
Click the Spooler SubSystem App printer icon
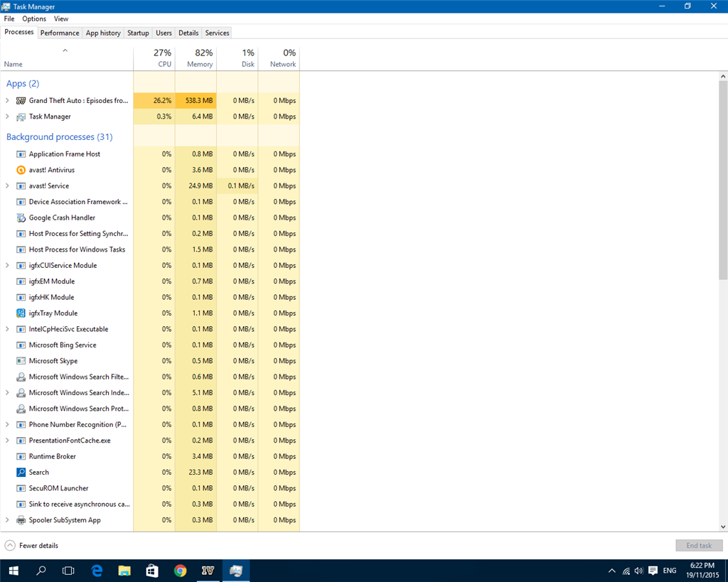pyautogui.click(x=21, y=520)
